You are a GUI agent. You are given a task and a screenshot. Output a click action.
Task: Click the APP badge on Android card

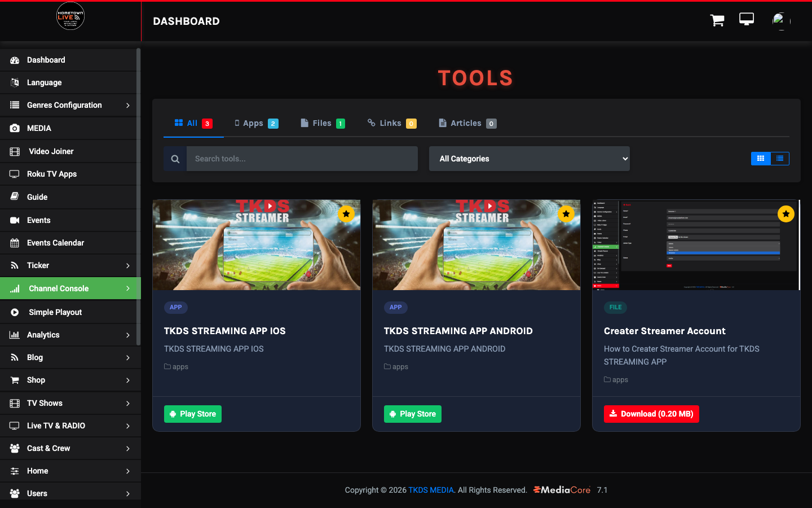396,308
